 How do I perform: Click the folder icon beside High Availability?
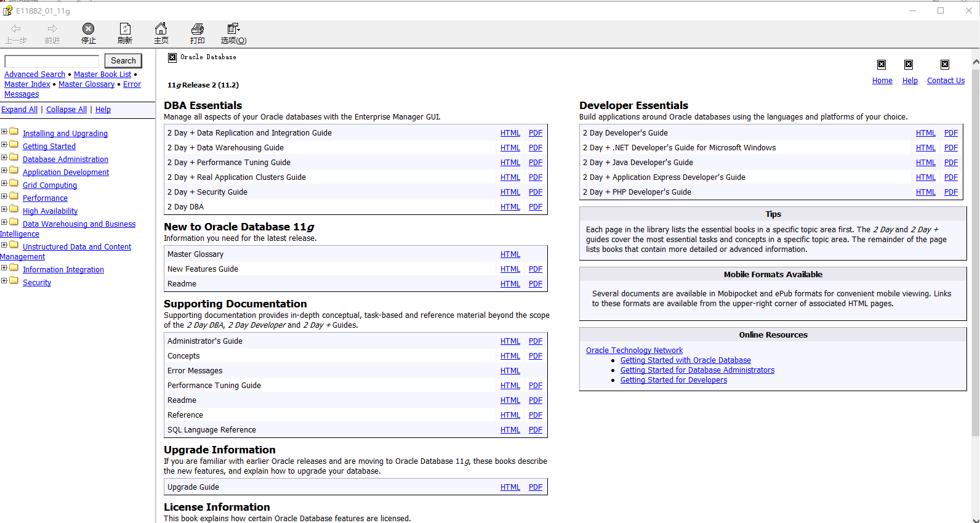pos(14,209)
